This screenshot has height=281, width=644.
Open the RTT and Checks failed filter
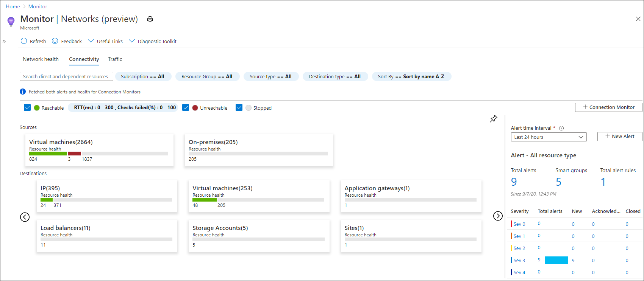123,107
